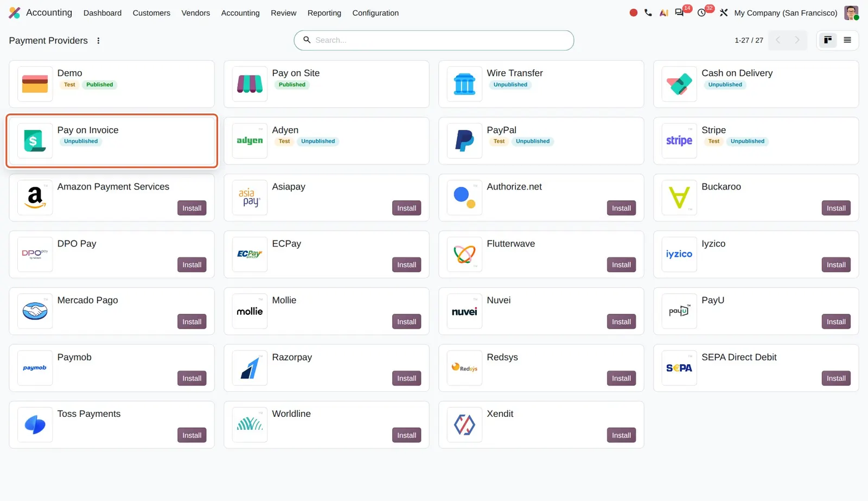Click the Test tag on Adyen
868x501 pixels.
284,141
